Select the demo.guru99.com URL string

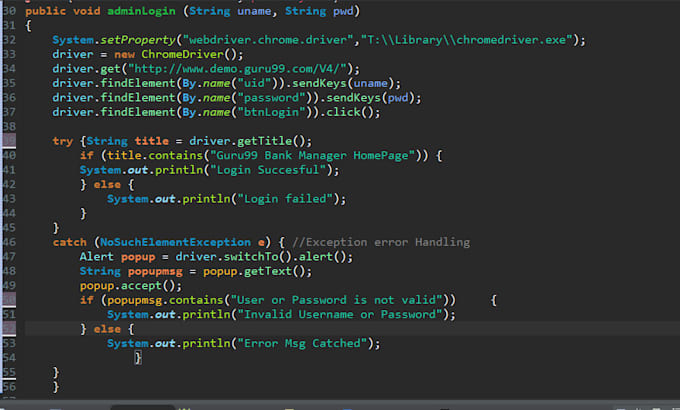point(237,69)
